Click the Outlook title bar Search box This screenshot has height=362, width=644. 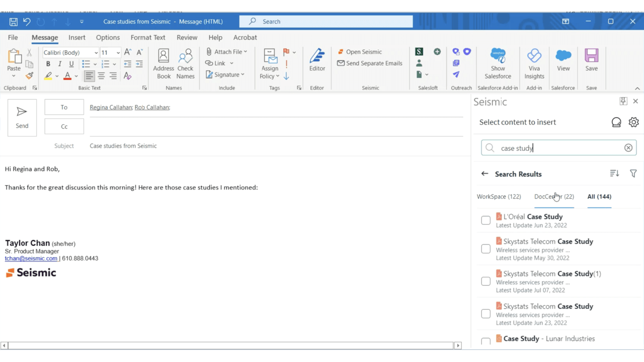coord(326,22)
